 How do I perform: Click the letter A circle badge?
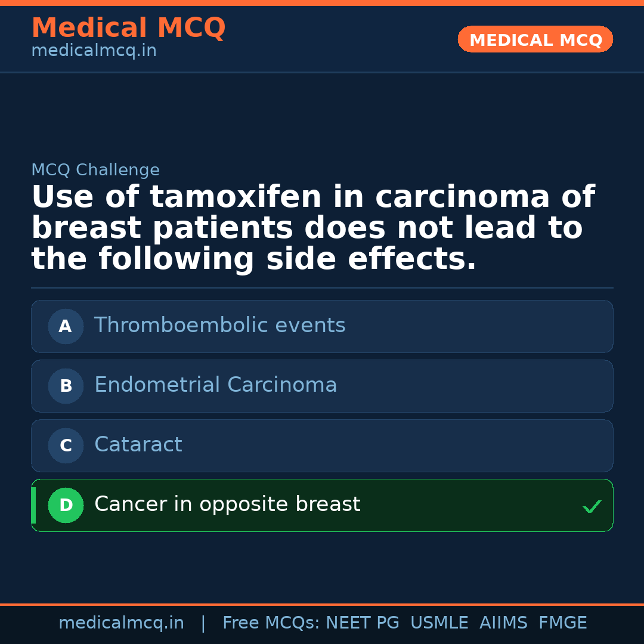[x=66, y=326]
